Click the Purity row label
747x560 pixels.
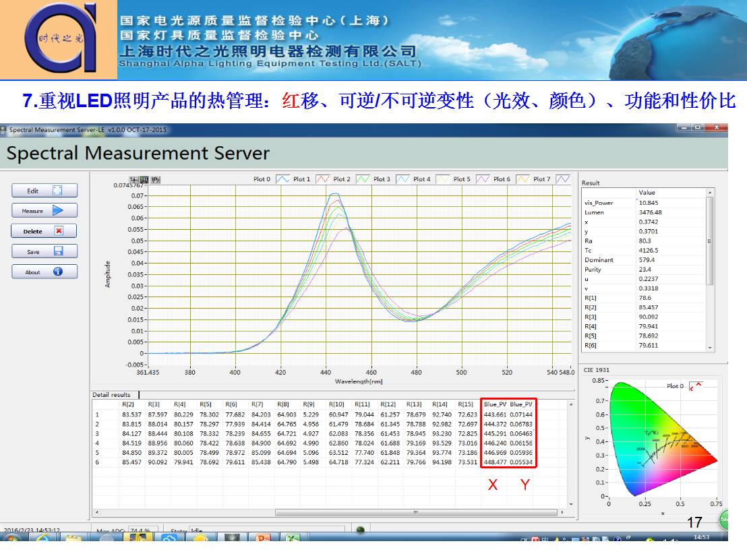pyautogui.click(x=593, y=270)
